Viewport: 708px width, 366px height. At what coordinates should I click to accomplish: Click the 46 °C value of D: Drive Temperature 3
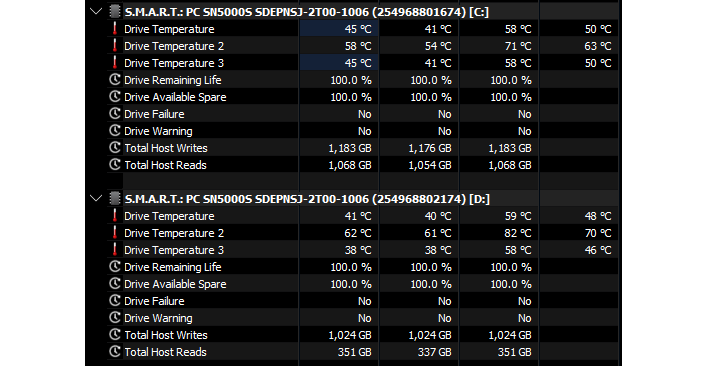tap(598, 250)
